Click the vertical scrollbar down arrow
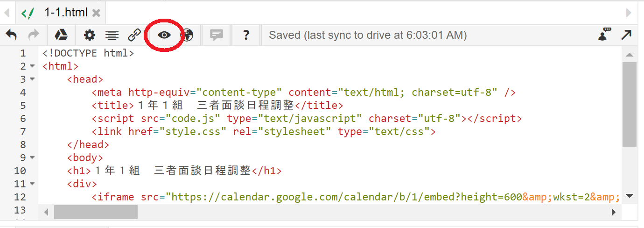The width and height of the screenshot is (644, 228). pos(630,196)
